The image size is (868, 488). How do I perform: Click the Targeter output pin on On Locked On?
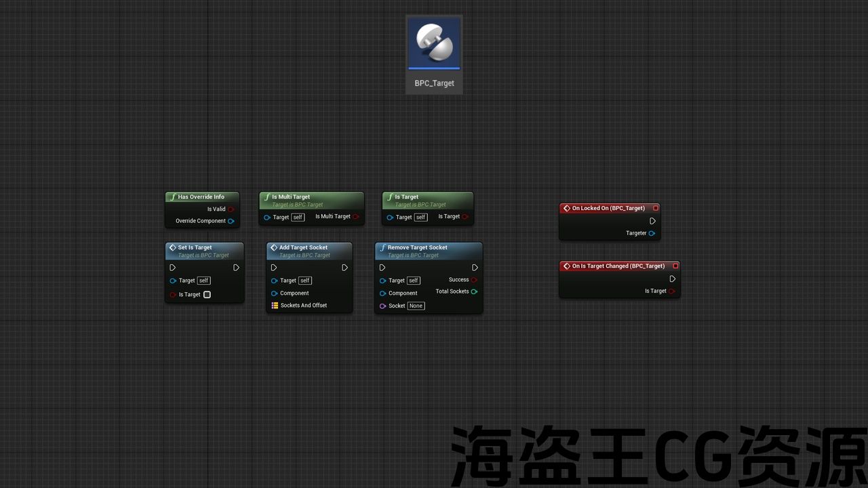(652, 233)
